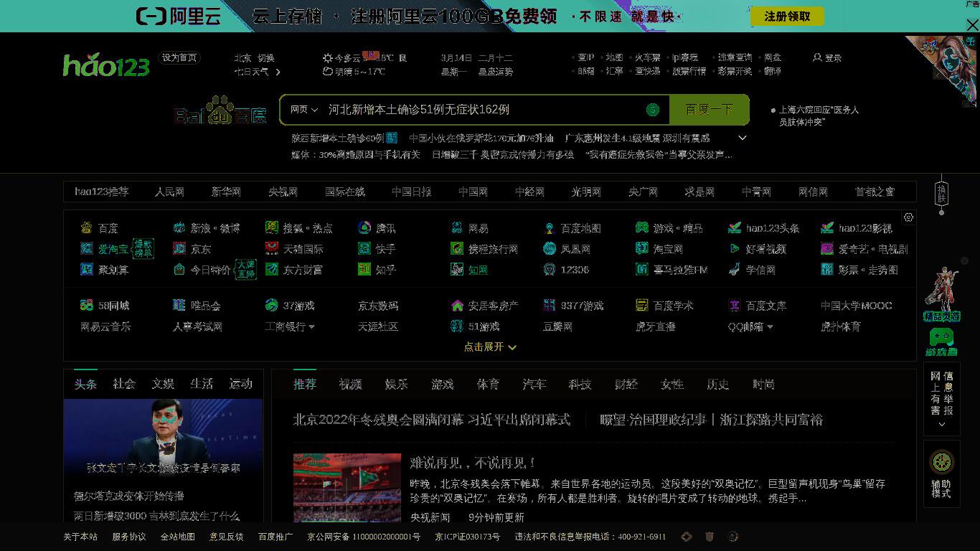The height and width of the screenshot is (551, 980).
Task: Open the Tencent site icon
Action: point(364,228)
